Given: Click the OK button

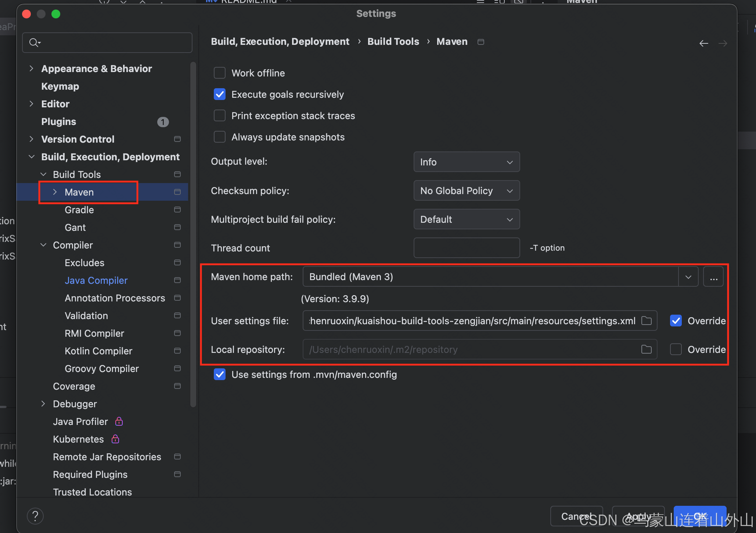Looking at the screenshot, I should tap(700, 516).
